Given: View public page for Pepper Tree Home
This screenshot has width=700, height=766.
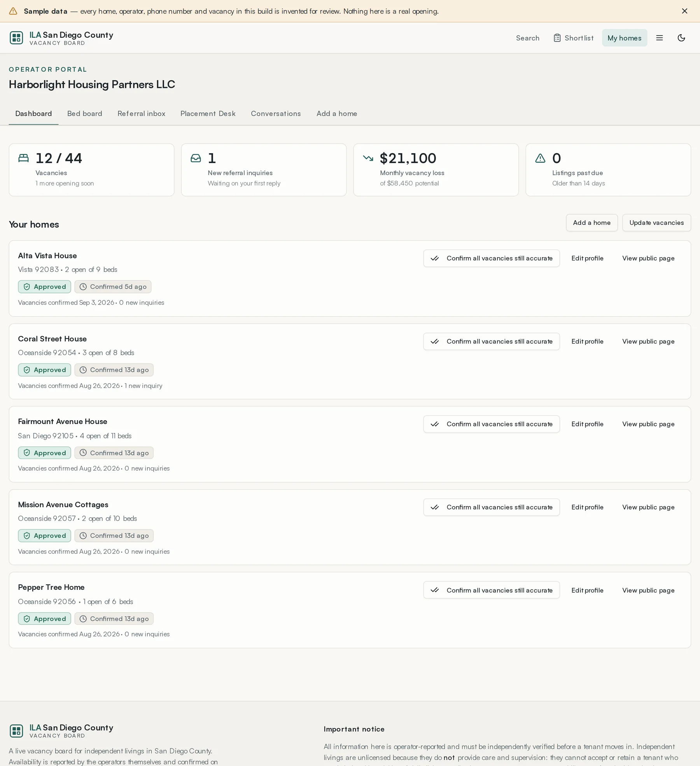Looking at the screenshot, I should [648, 590].
